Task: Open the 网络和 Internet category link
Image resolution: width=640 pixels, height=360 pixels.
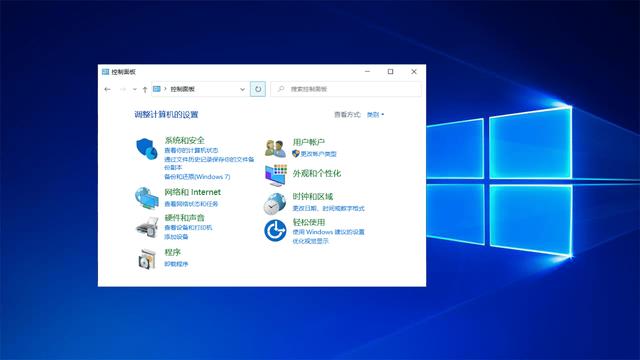Action: pos(193,192)
